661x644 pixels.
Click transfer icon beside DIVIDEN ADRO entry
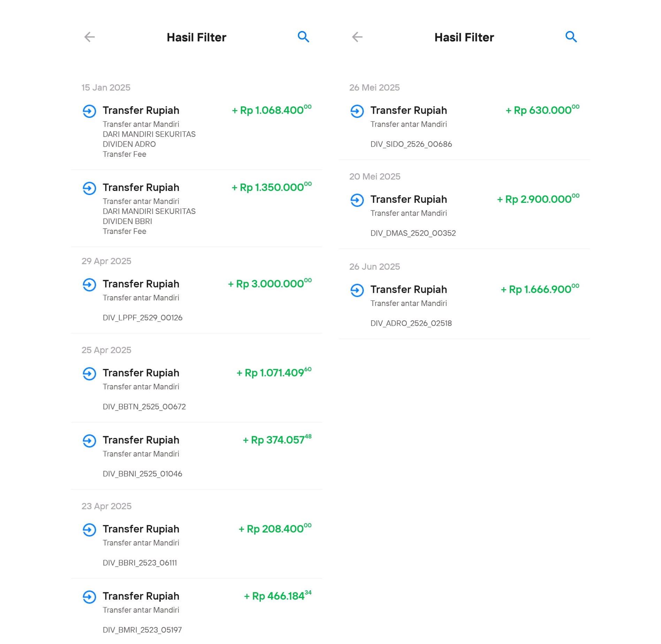[x=89, y=111]
